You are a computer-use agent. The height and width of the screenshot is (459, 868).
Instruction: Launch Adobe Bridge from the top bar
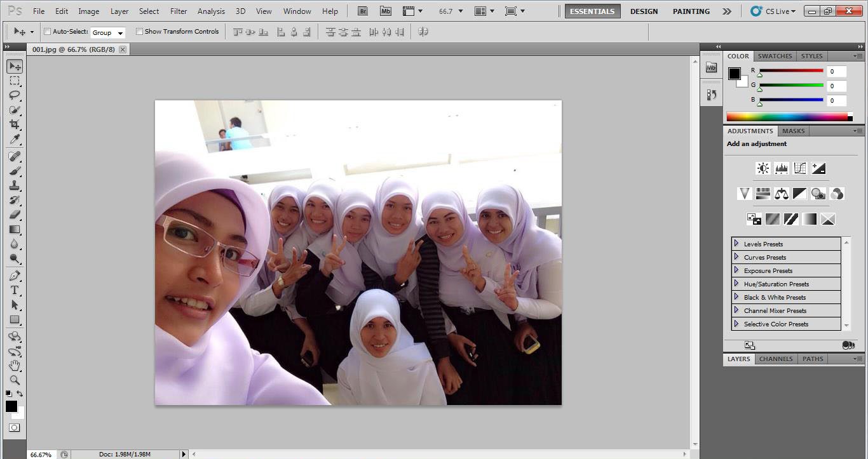(x=362, y=11)
